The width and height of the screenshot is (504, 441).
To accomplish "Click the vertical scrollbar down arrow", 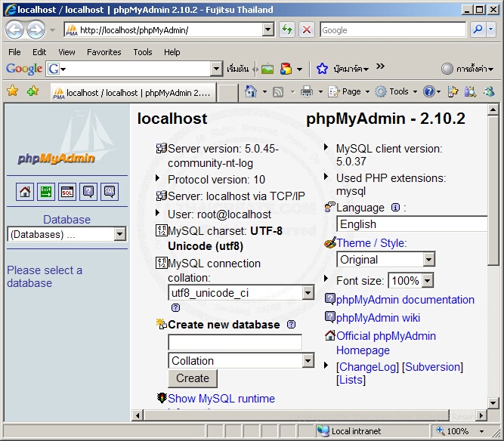I will point(493,402).
